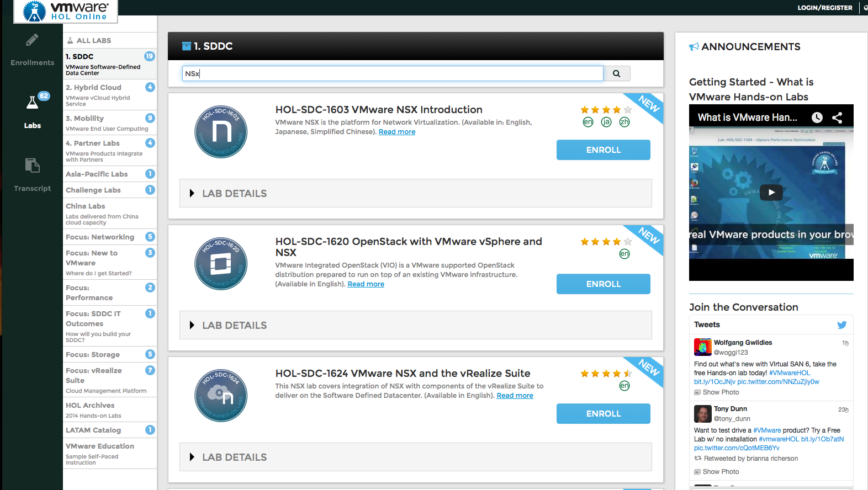The image size is (868, 490).
Task: Click the 'en' language icon for HOL-SDC-1620
Action: [624, 254]
